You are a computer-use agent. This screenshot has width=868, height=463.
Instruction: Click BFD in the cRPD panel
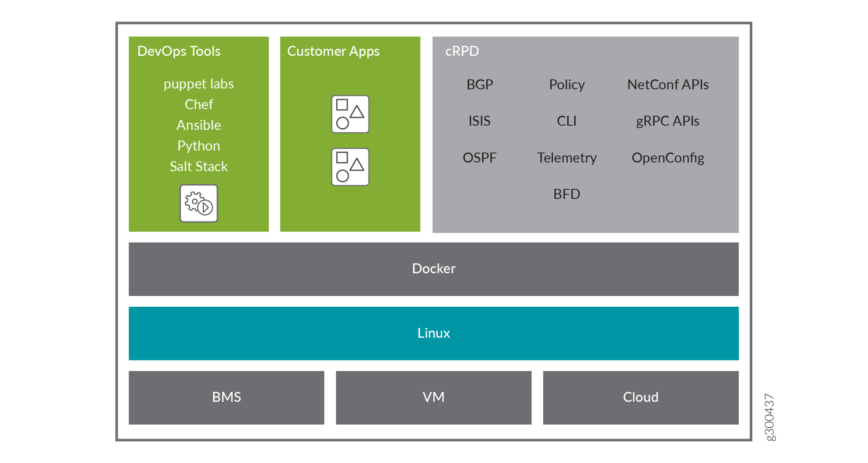coord(567,194)
